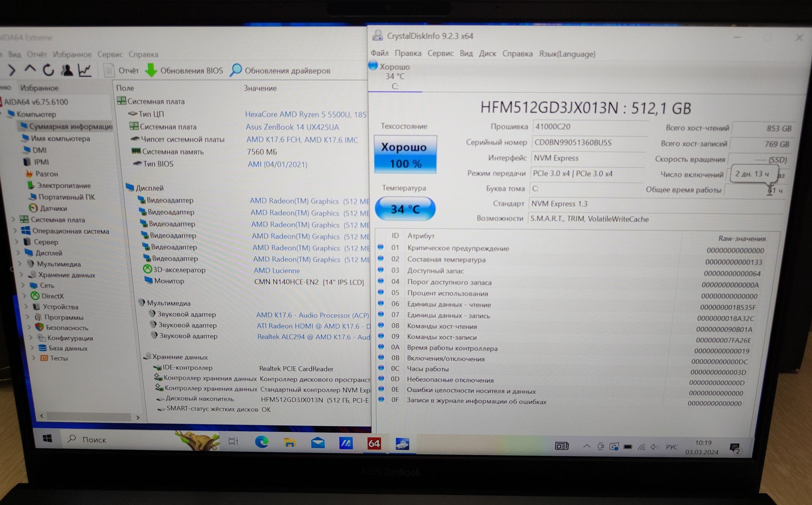Click HexaCore AMD Ryzen 5 5500U link
Screen dimensions: 812x505
click(x=306, y=114)
